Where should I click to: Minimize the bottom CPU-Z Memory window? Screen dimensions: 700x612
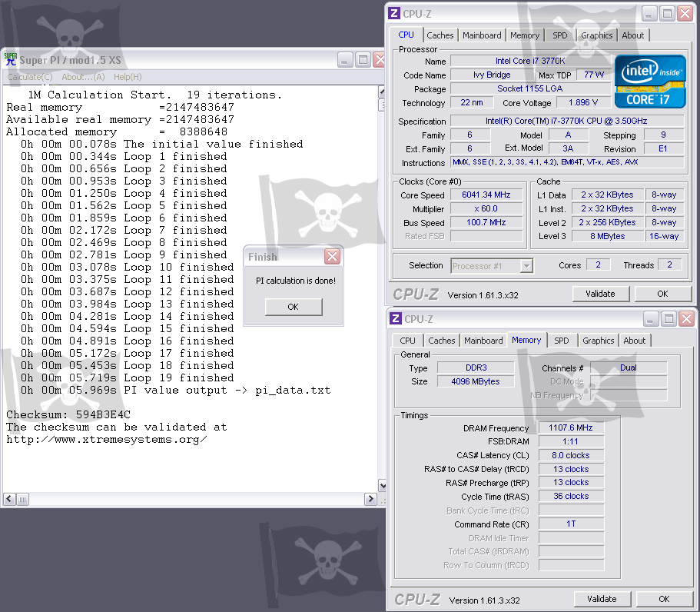coord(651,318)
